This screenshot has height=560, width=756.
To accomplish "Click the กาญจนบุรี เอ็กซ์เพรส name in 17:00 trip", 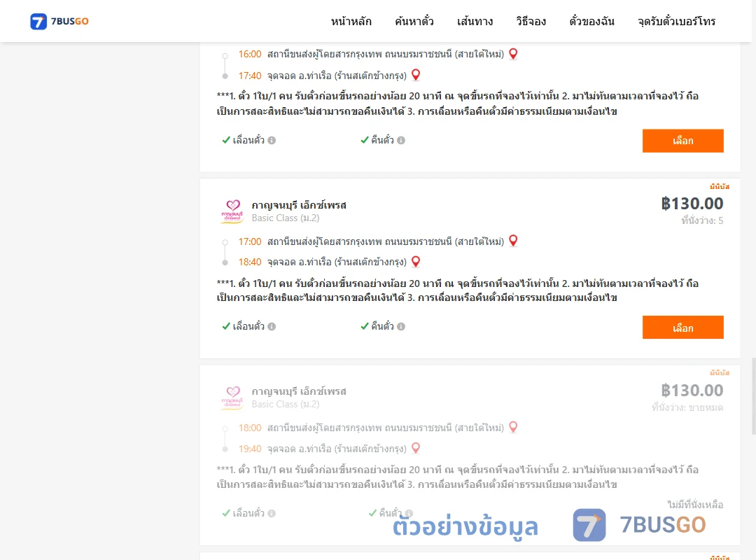I will (x=299, y=205).
